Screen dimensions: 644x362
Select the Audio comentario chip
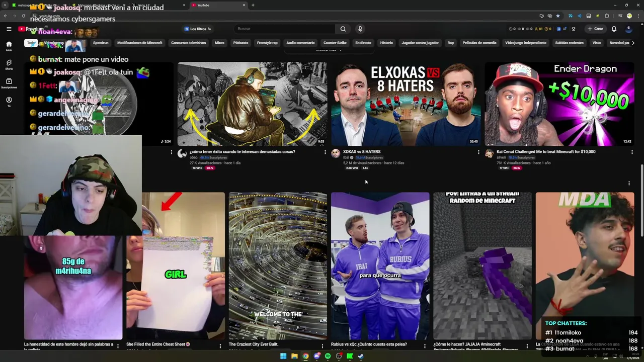click(x=300, y=43)
